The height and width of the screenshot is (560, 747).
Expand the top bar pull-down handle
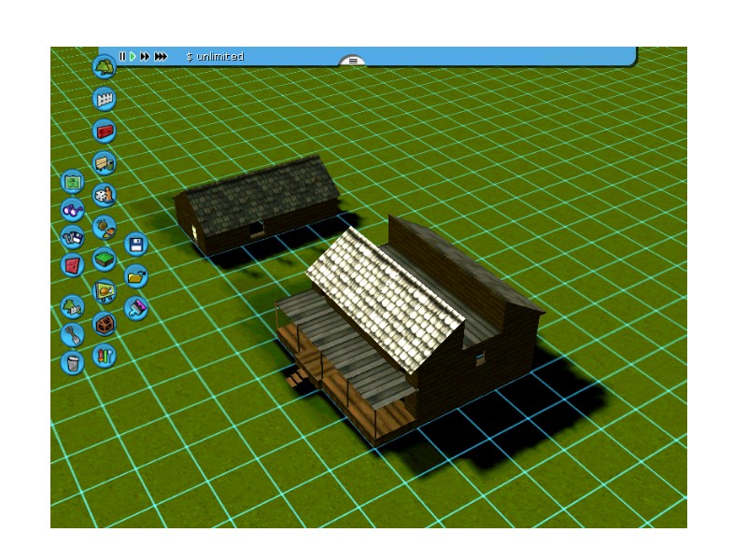352,61
